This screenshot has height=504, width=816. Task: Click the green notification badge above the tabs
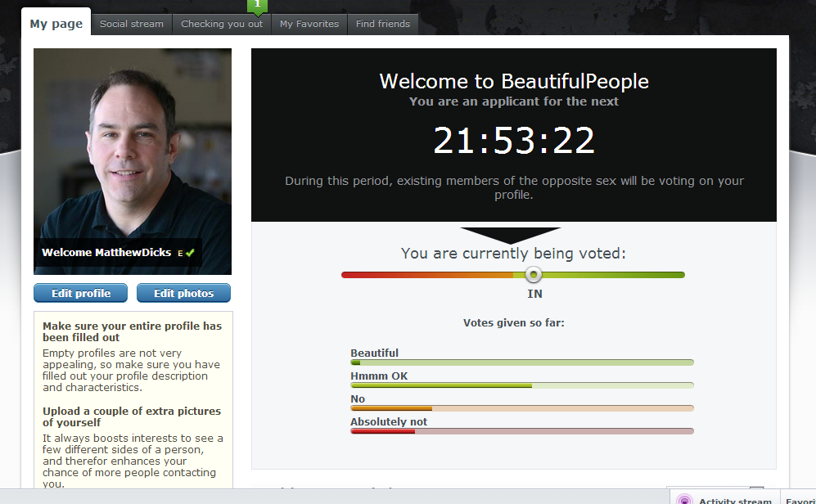pyautogui.click(x=257, y=7)
